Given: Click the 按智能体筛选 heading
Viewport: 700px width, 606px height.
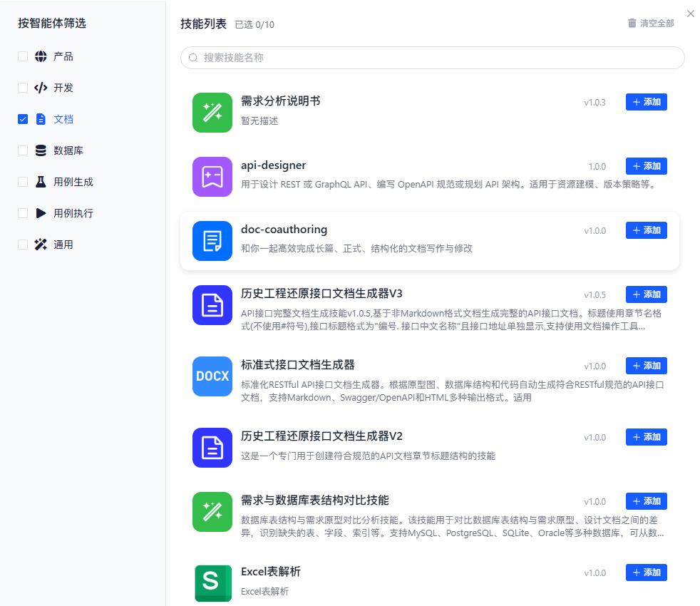Looking at the screenshot, I should coord(52,24).
